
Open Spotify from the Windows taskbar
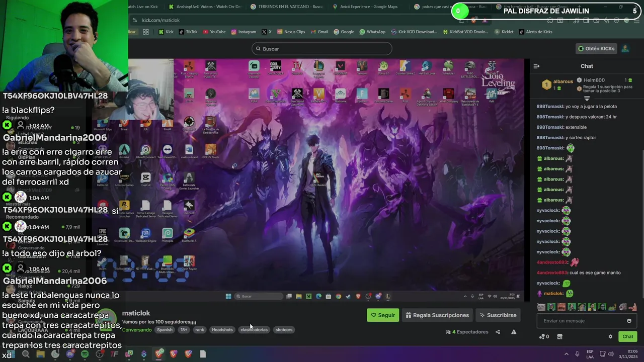click(x=85, y=354)
